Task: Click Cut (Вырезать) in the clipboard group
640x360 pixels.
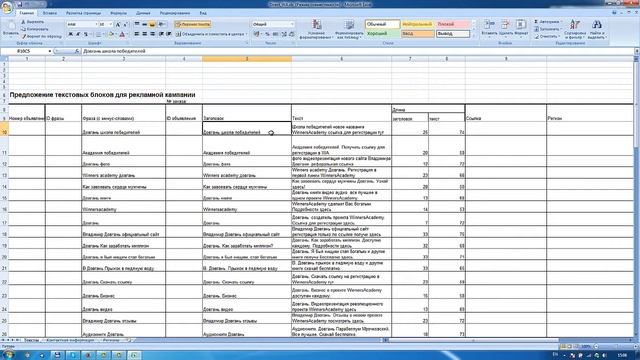Action: (x=33, y=22)
